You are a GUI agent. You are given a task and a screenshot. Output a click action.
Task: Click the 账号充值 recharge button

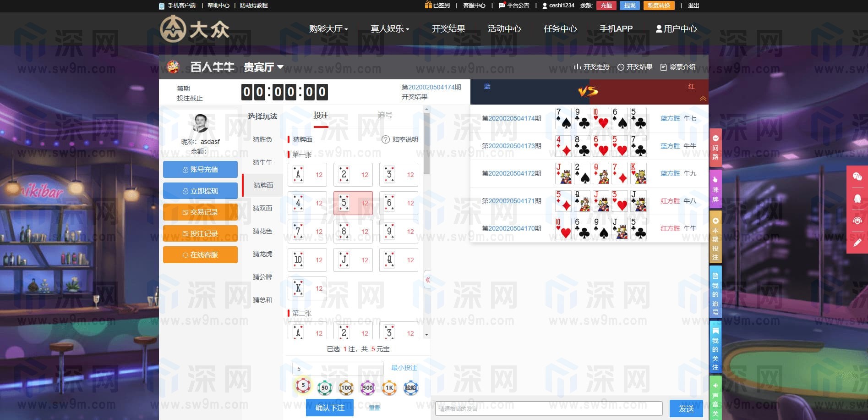click(200, 170)
